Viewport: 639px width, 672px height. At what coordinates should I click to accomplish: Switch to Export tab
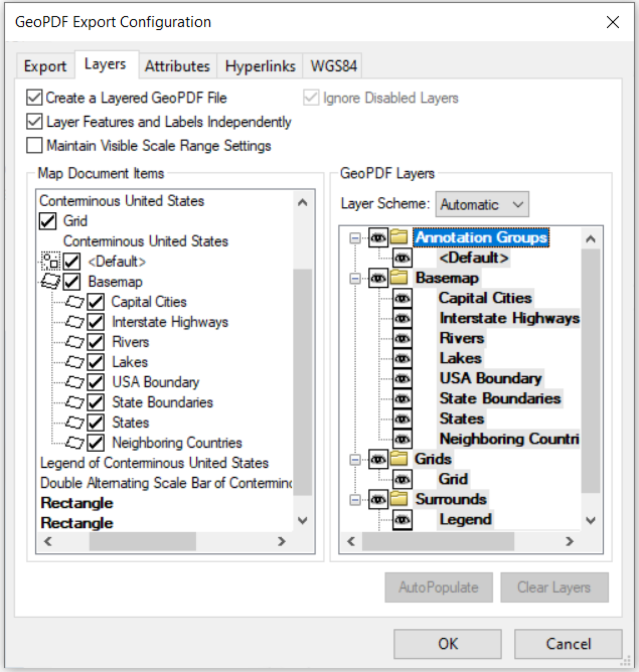45,66
